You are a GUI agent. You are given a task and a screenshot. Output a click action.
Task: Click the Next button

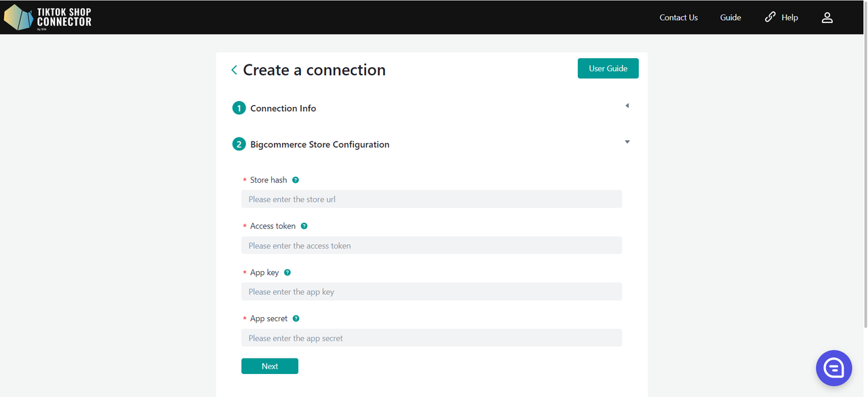tap(270, 366)
